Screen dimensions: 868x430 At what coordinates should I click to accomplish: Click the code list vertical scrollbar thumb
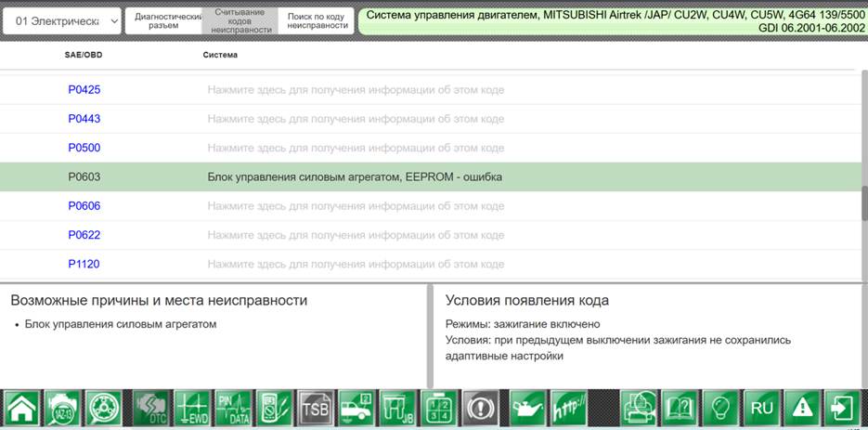click(864, 203)
